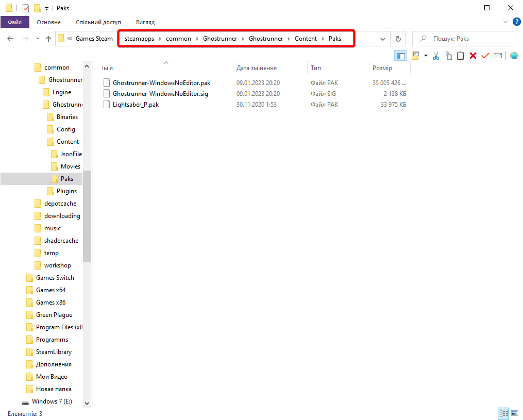This screenshot has width=523, height=420.
Task: Sort by Розмір column header
Action: point(390,68)
